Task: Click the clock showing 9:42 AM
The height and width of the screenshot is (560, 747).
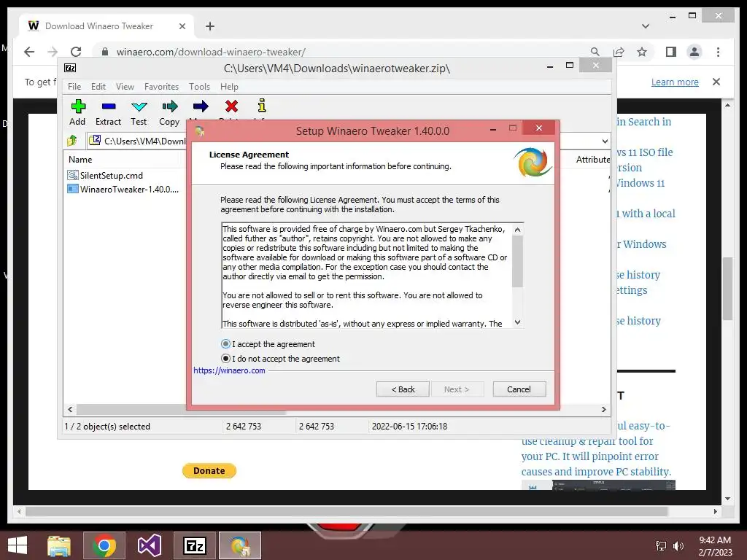Action: 715,540
